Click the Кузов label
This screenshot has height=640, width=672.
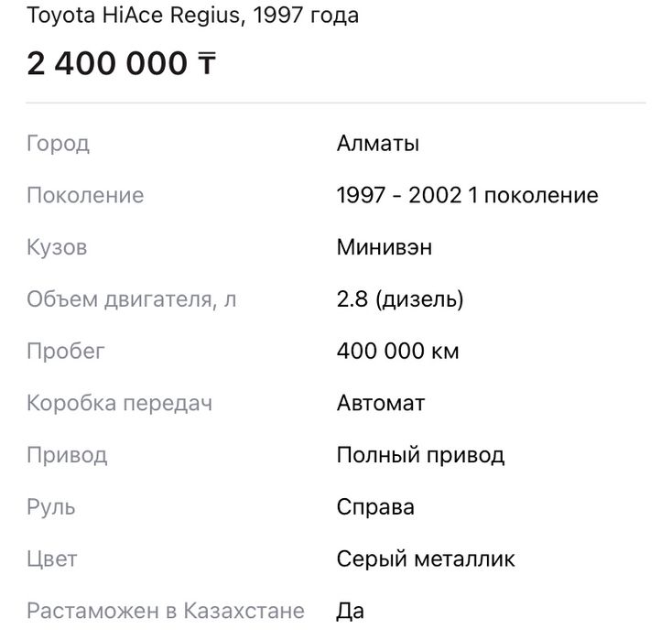tap(57, 248)
